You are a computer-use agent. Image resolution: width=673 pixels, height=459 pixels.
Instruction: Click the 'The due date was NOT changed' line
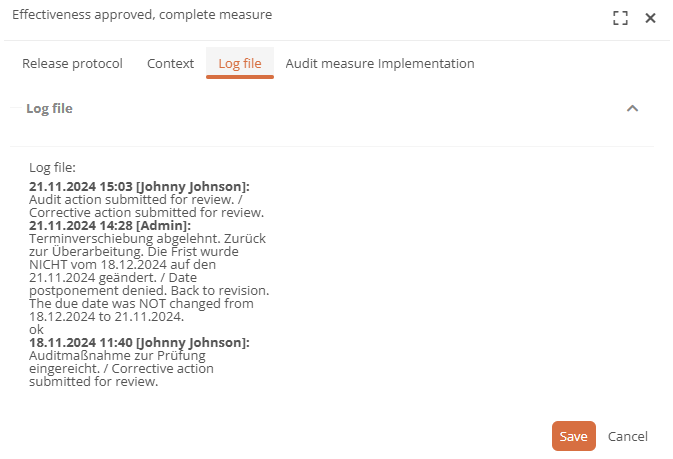tap(141, 303)
